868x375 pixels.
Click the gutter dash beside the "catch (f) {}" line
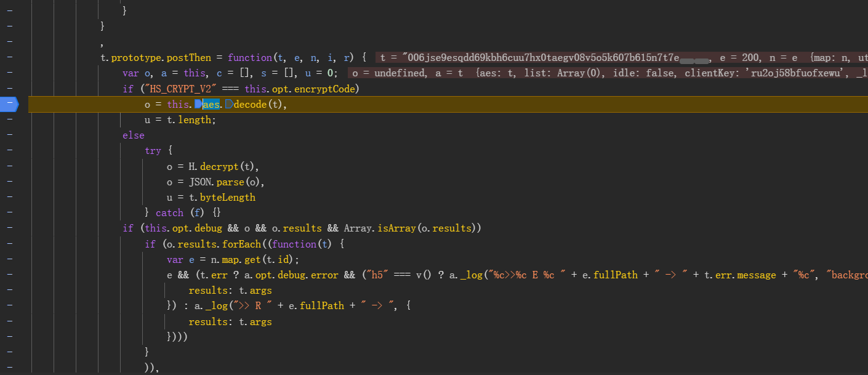(x=10, y=213)
